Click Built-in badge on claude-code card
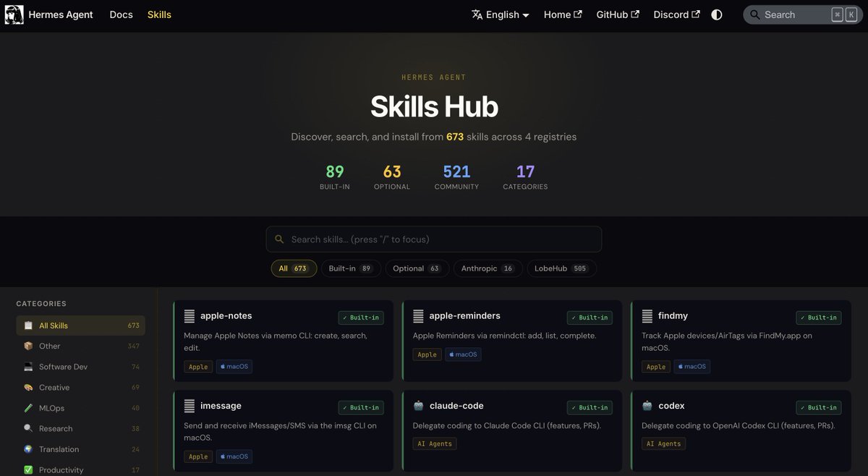This screenshot has height=476, width=868. click(x=590, y=407)
